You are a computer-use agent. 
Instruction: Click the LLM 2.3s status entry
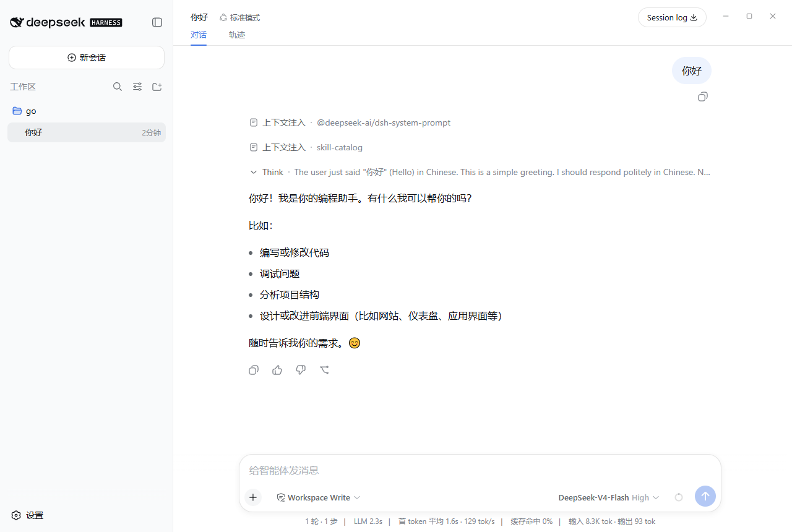[368, 521]
